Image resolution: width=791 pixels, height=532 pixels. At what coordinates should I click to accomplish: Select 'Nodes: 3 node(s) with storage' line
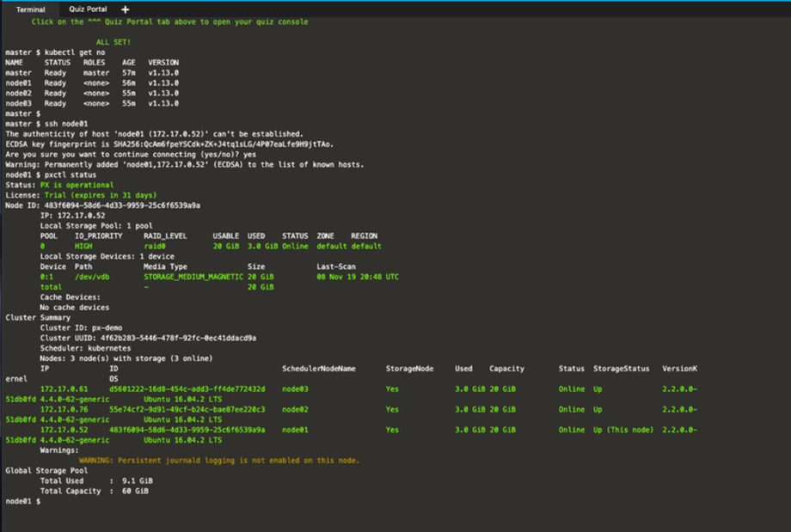126,358
